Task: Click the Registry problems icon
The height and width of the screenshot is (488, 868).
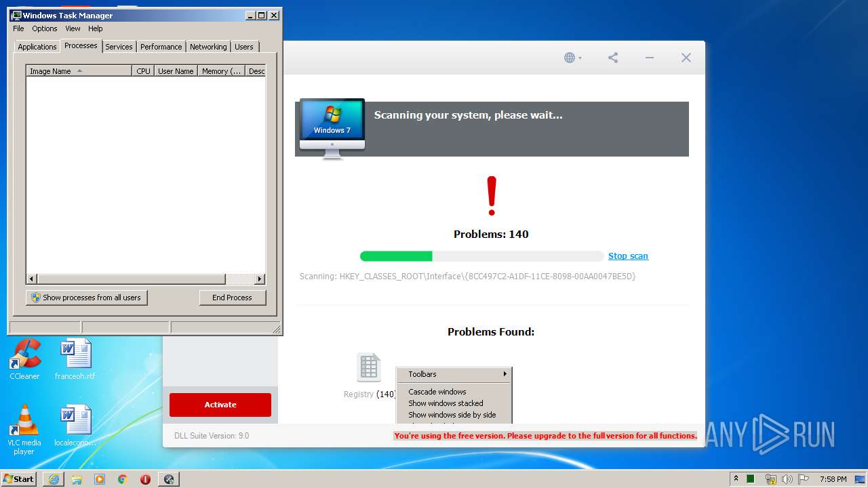Action: pos(369,367)
